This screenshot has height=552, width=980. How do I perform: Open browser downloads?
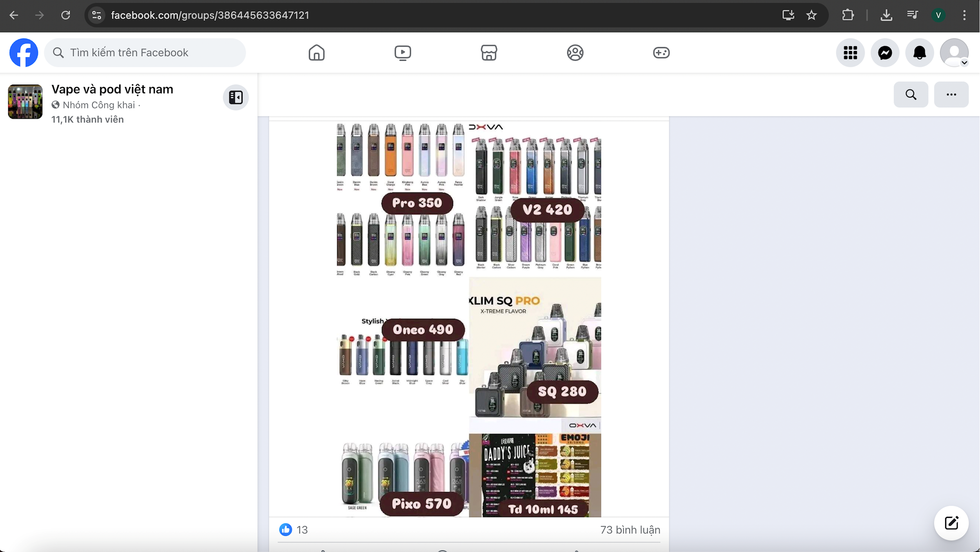click(886, 15)
